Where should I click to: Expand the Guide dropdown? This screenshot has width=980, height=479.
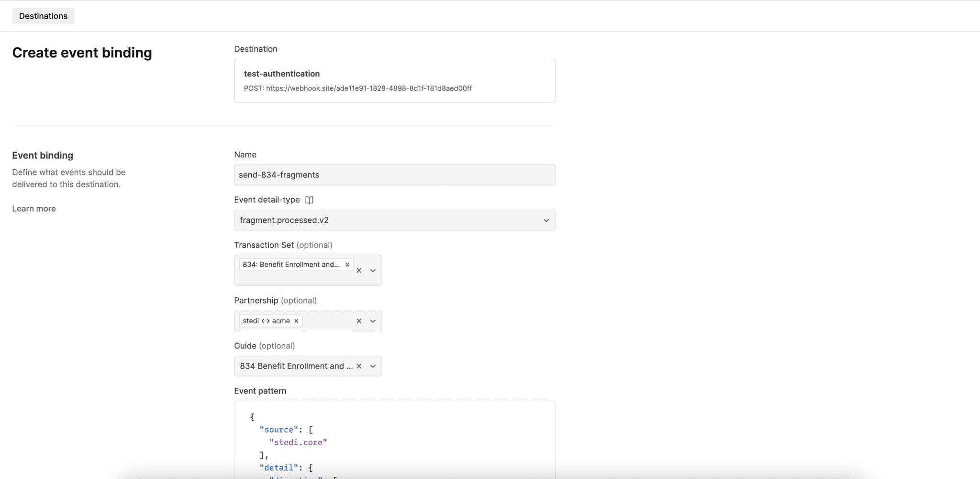[x=373, y=366]
